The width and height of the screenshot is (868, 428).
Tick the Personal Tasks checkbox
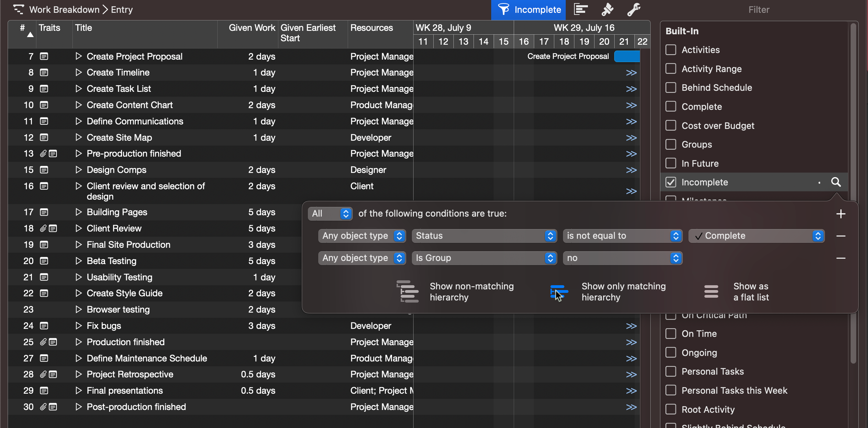(x=671, y=372)
